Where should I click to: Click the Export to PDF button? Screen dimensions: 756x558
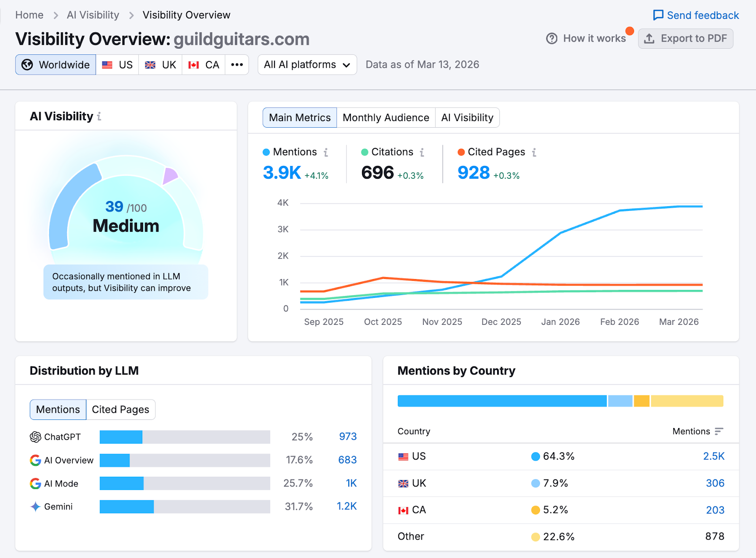686,38
